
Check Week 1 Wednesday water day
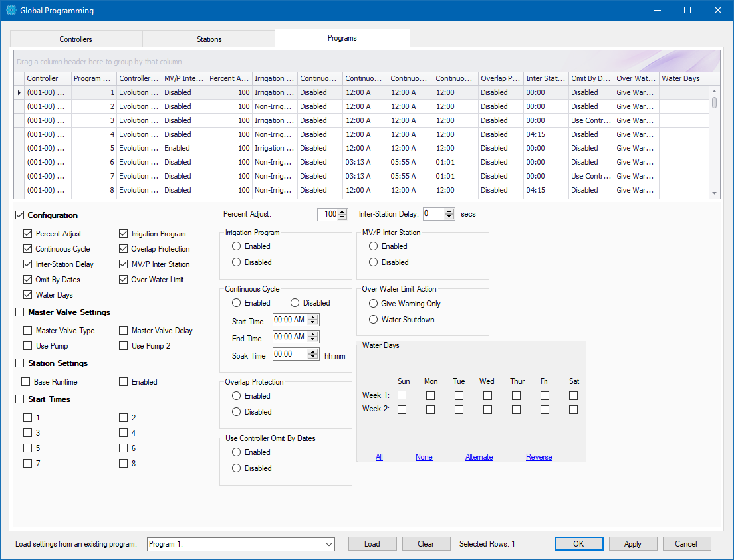click(487, 395)
